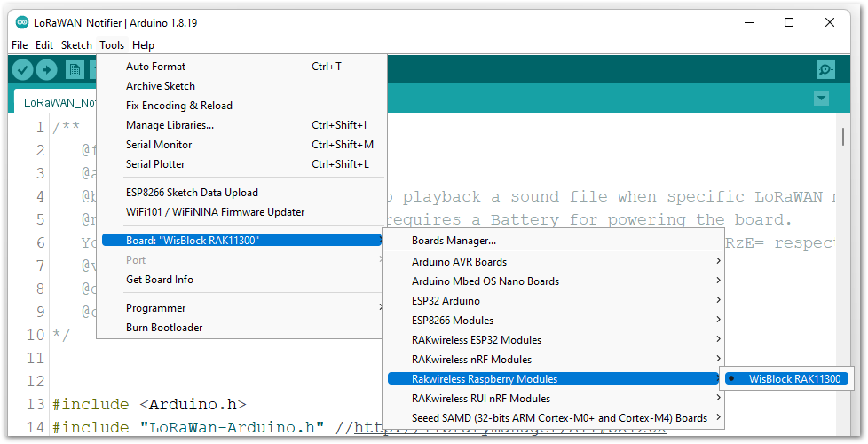The image size is (868, 444).
Task: Click the New sketch file icon
Action: click(x=75, y=70)
